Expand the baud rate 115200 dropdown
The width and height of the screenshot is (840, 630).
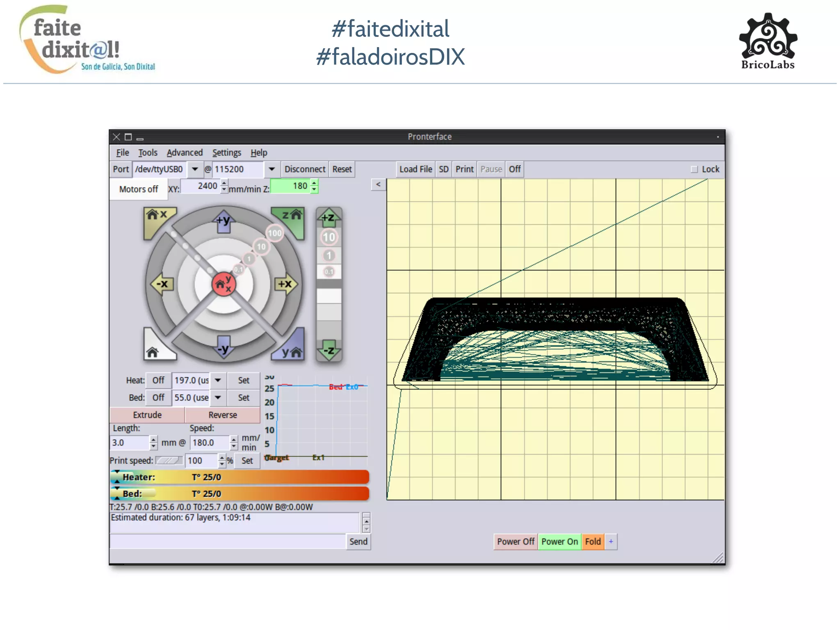[x=272, y=169]
